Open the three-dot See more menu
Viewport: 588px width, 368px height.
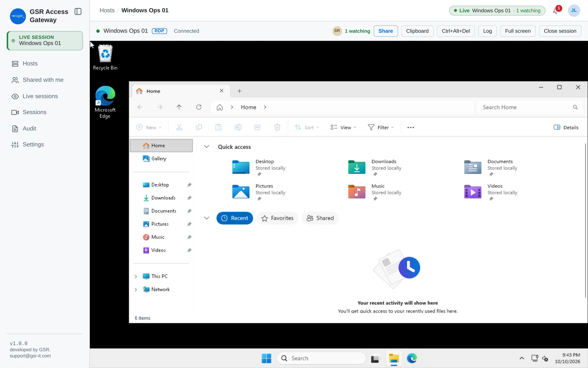coord(411,127)
